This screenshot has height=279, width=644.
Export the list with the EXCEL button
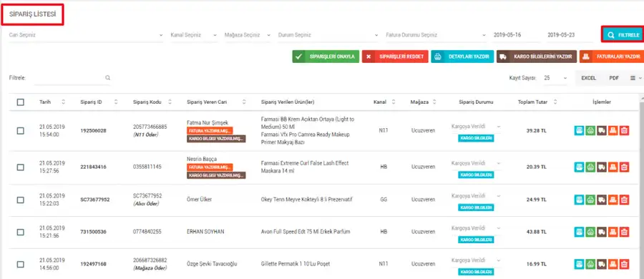pyautogui.click(x=589, y=78)
